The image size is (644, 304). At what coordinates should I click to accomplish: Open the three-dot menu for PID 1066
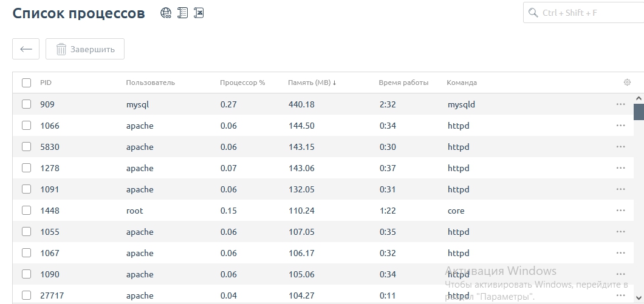(620, 126)
